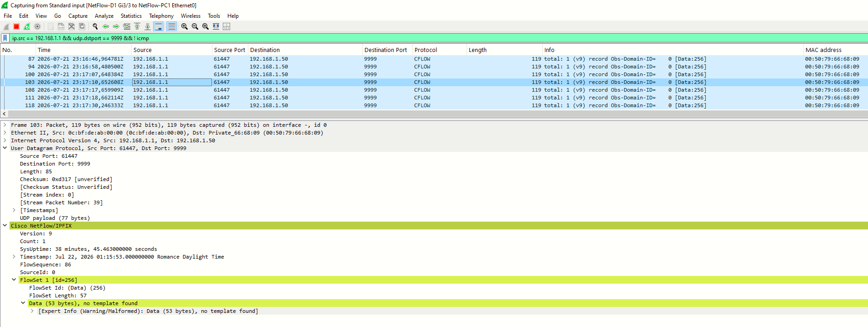This screenshot has height=327, width=868.
Task: Click the save capture file icon
Action: pos(61,26)
